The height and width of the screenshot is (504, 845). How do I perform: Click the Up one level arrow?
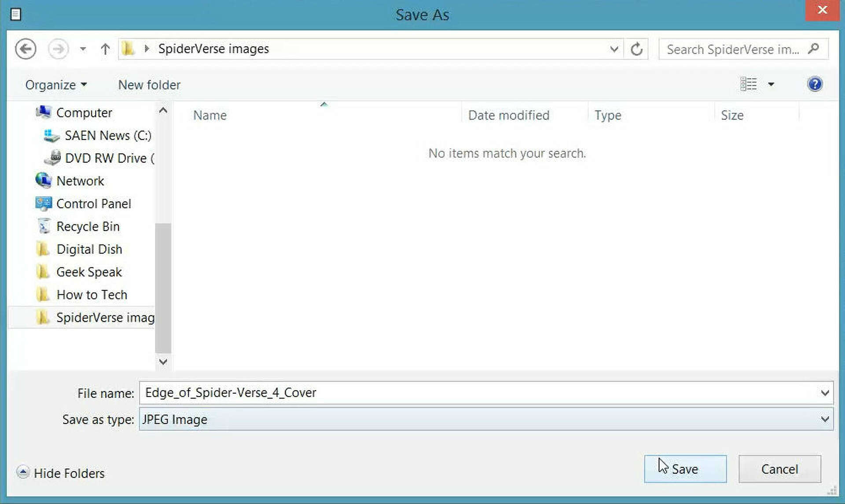pos(105,49)
